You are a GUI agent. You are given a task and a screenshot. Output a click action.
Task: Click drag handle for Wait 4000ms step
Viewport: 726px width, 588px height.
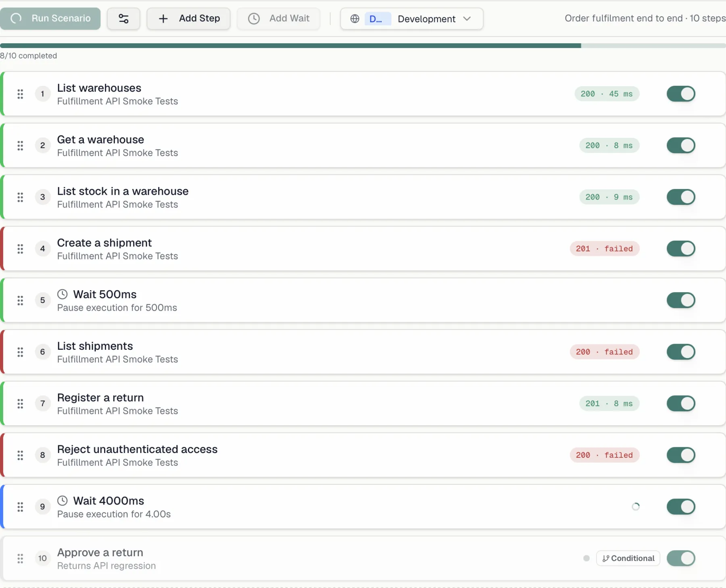[x=20, y=507]
